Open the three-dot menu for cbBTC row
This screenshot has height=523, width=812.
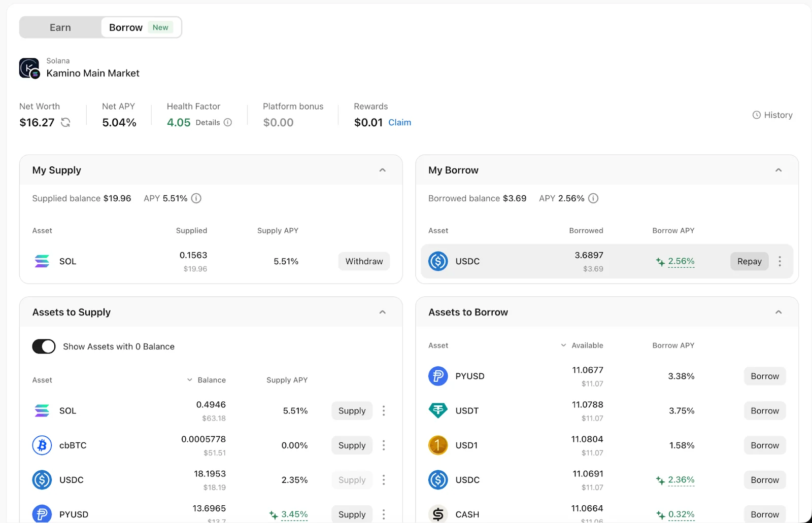point(384,445)
